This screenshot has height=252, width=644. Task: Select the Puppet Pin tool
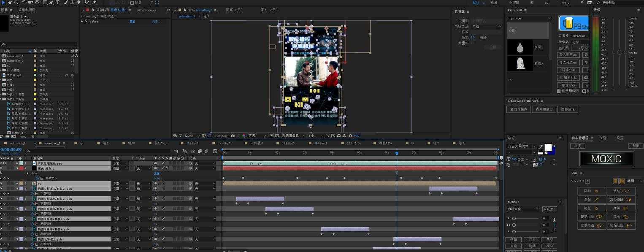94,3
